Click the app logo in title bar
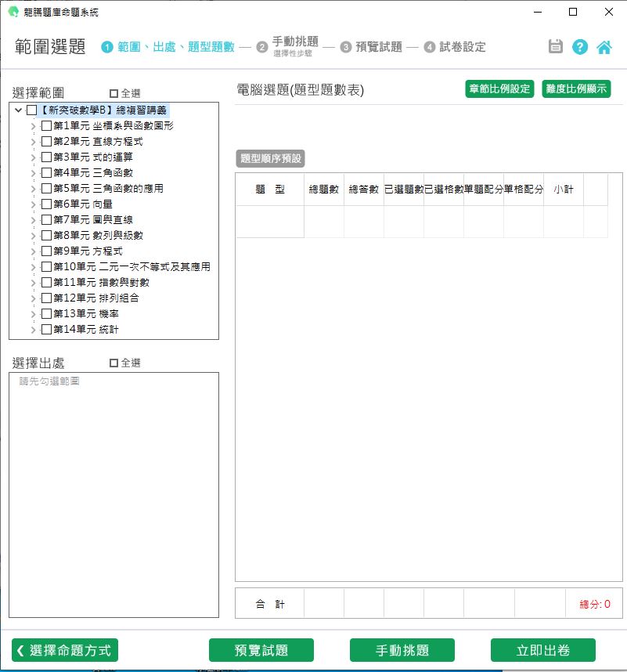 (13, 12)
